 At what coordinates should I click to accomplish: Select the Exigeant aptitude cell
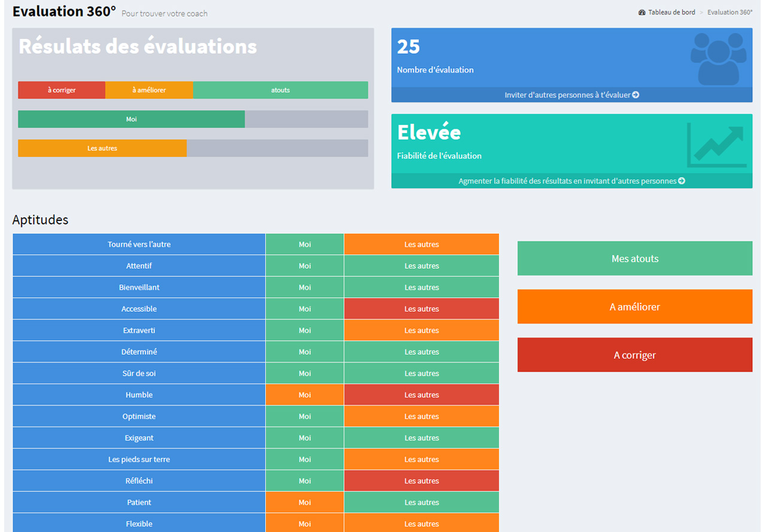139,438
